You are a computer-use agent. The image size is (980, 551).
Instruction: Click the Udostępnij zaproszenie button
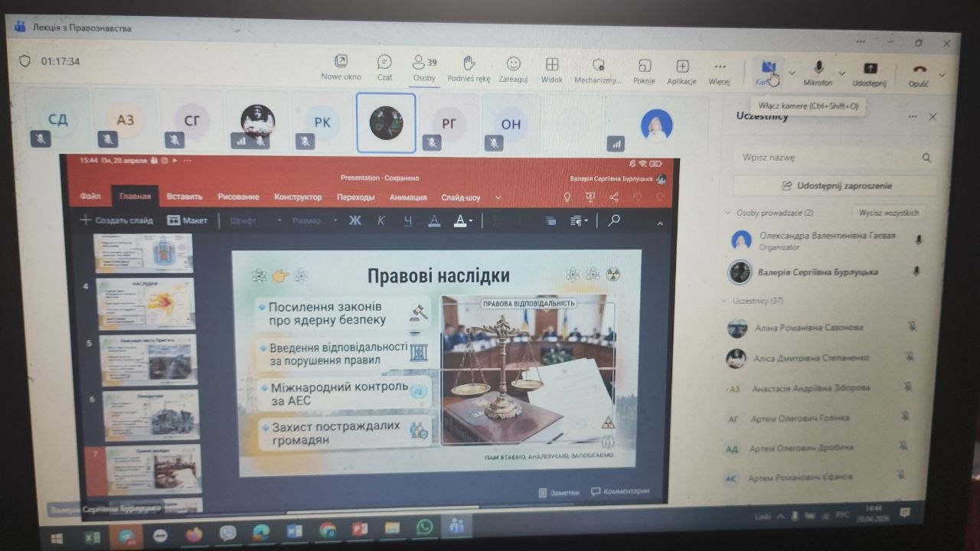click(x=835, y=186)
